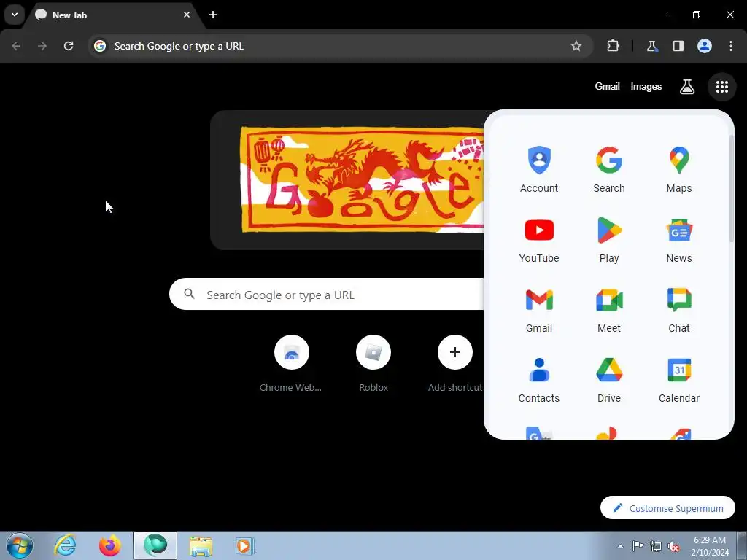Toggle the side panel button
Image resolution: width=747 pixels, height=560 pixels.
(678, 46)
